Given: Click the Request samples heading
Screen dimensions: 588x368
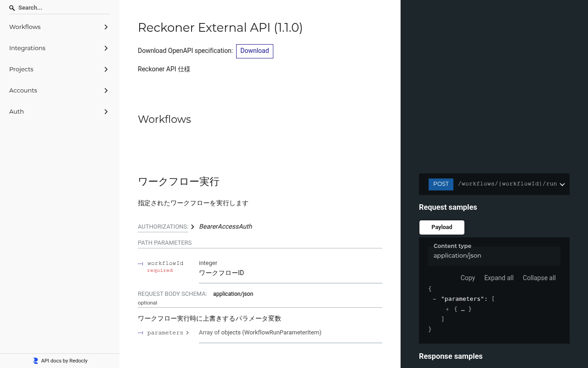Looking at the screenshot, I should pos(448,207).
